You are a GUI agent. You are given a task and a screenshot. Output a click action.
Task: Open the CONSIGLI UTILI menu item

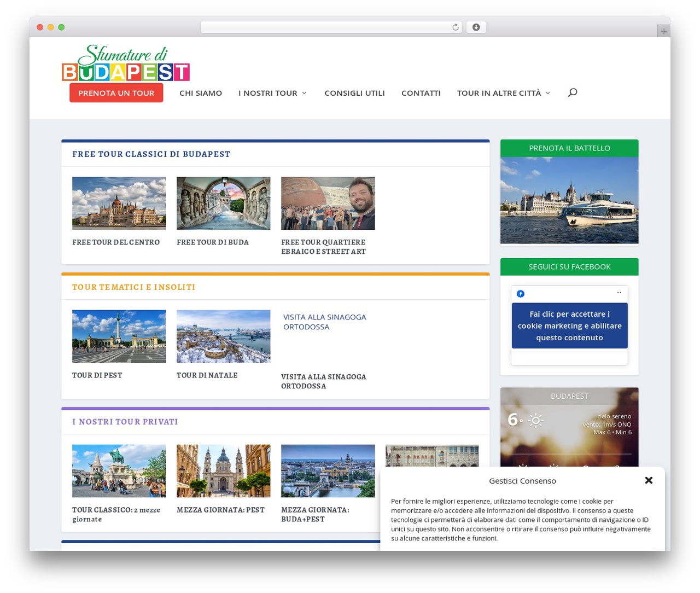(x=354, y=93)
